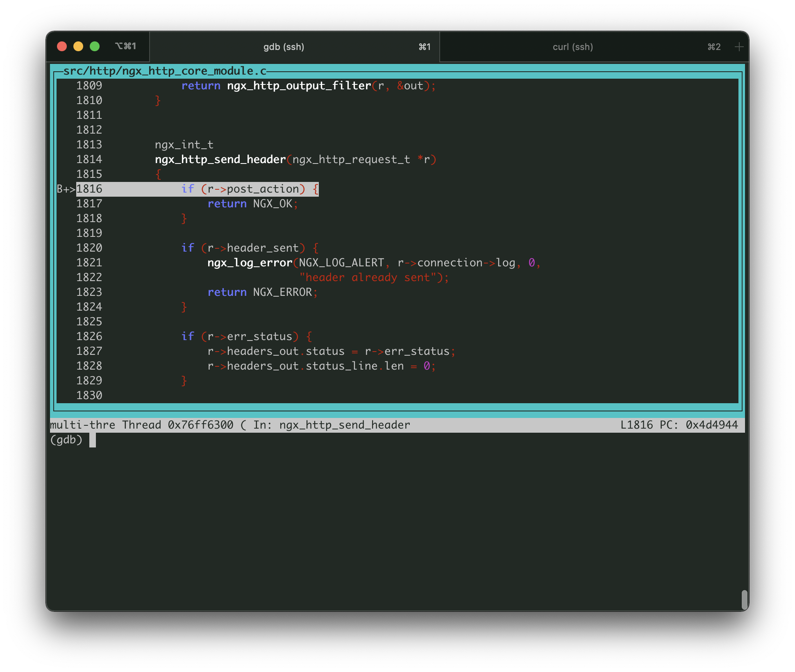Click ngx_http_output_filter call on line 1809
795x672 pixels.
tap(299, 86)
